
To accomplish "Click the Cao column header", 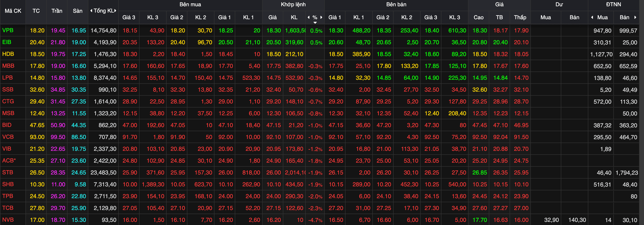I will pos(479,17).
